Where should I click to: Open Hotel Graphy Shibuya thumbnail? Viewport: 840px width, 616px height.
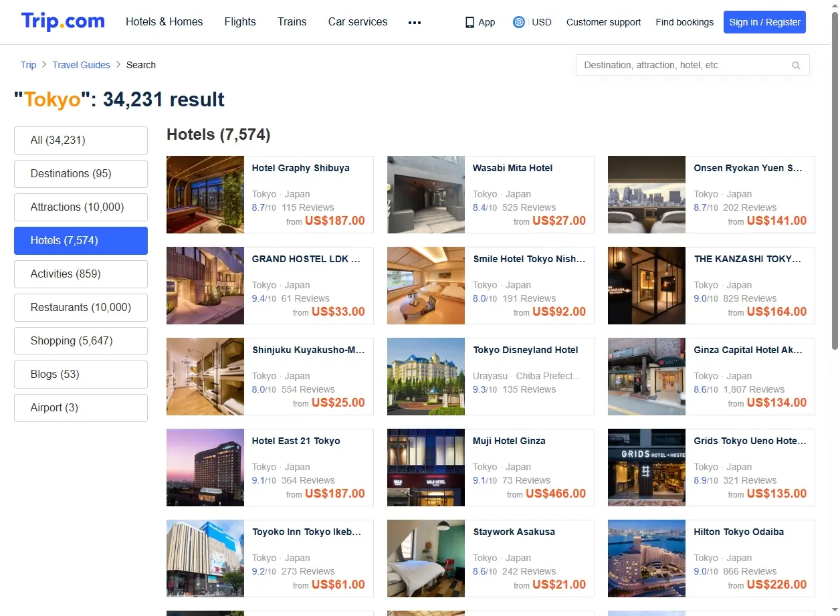click(x=205, y=195)
